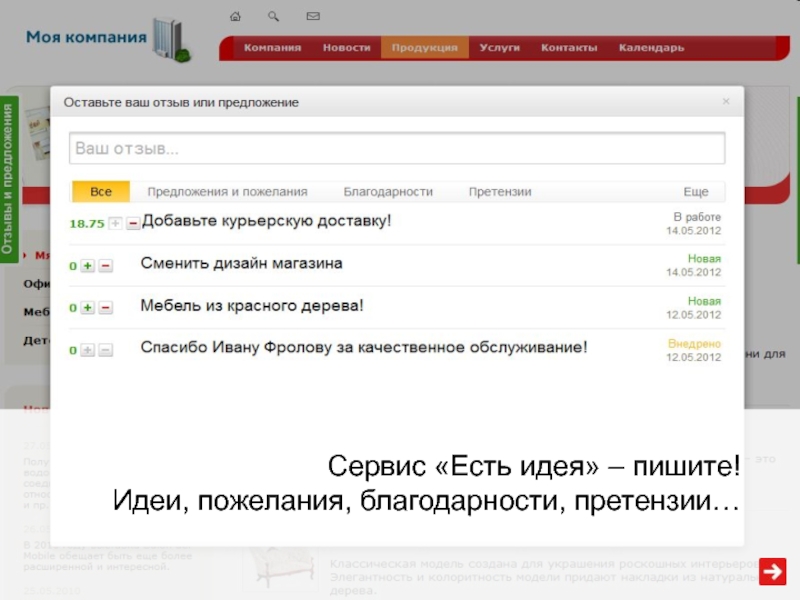Open the "Еще" more options dropdown
The height and width of the screenshot is (600, 800).
coord(696,192)
